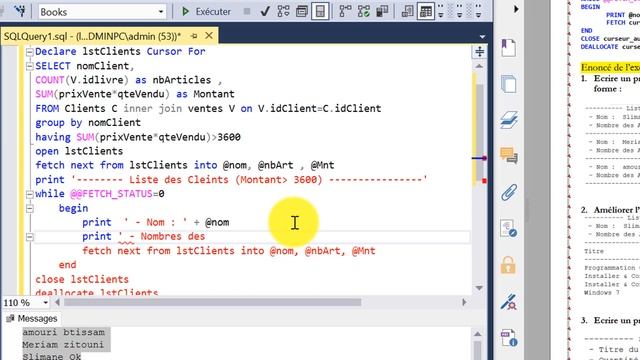This screenshot has width=640, height=360.
Task: Open the Layers panel in PDF reader
Action: [x=509, y=120]
